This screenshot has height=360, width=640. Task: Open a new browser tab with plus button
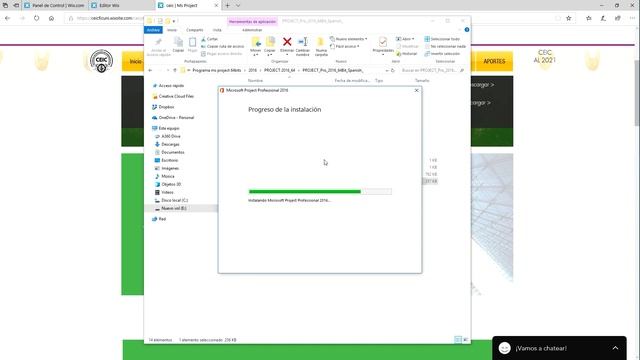[227, 6]
